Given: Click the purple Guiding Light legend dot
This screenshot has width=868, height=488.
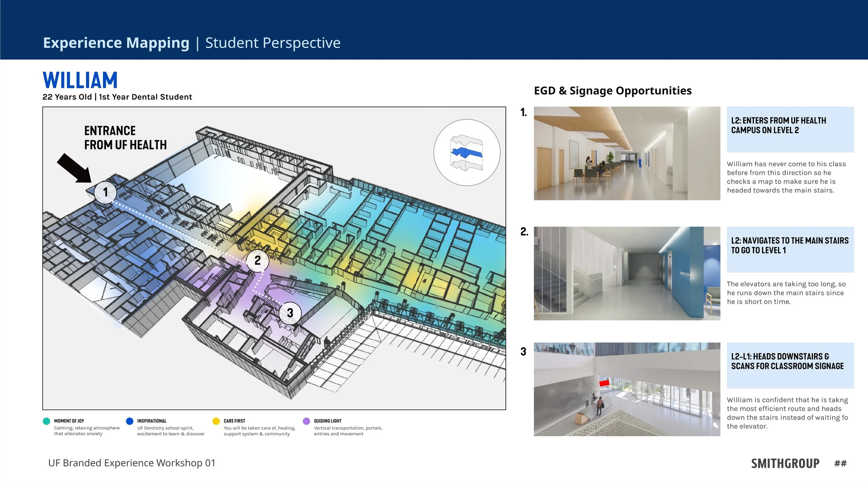Looking at the screenshot, I should pyautogui.click(x=306, y=421).
